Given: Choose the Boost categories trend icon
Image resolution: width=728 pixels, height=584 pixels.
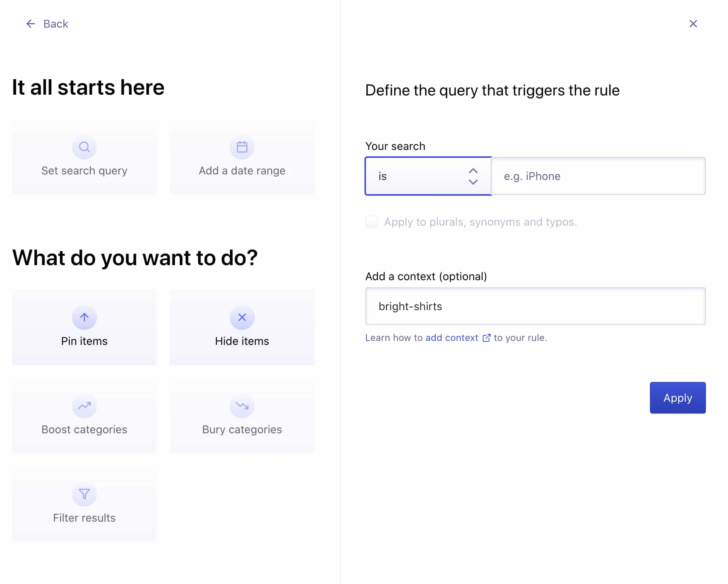Looking at the screenshot, I should (84, 406).
